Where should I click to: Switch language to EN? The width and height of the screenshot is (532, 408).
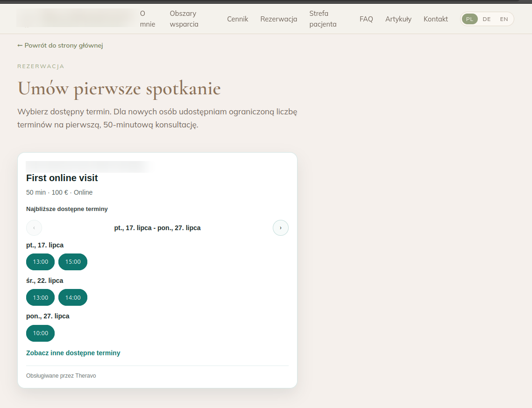tap(504, 19)
